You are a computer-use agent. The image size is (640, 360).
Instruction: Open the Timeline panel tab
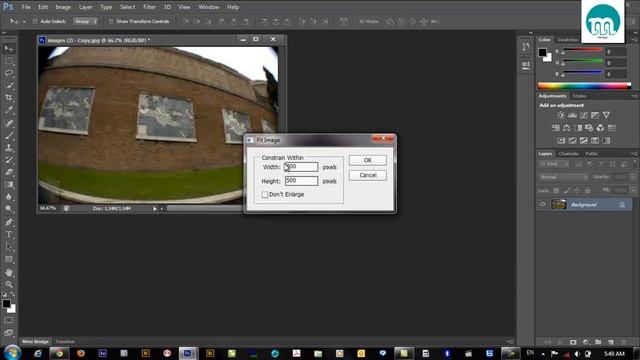click(64, 342)
